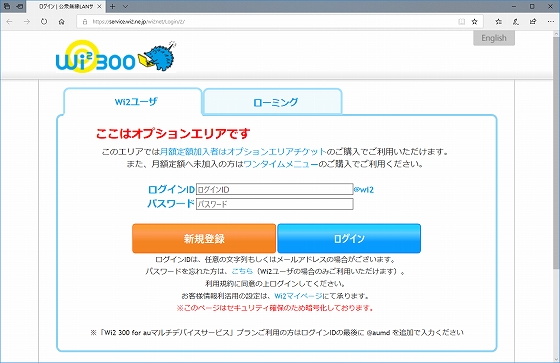Click the browser forward arrow icon
This screenshot has height=363, width=560.
[x=27, y=21]
